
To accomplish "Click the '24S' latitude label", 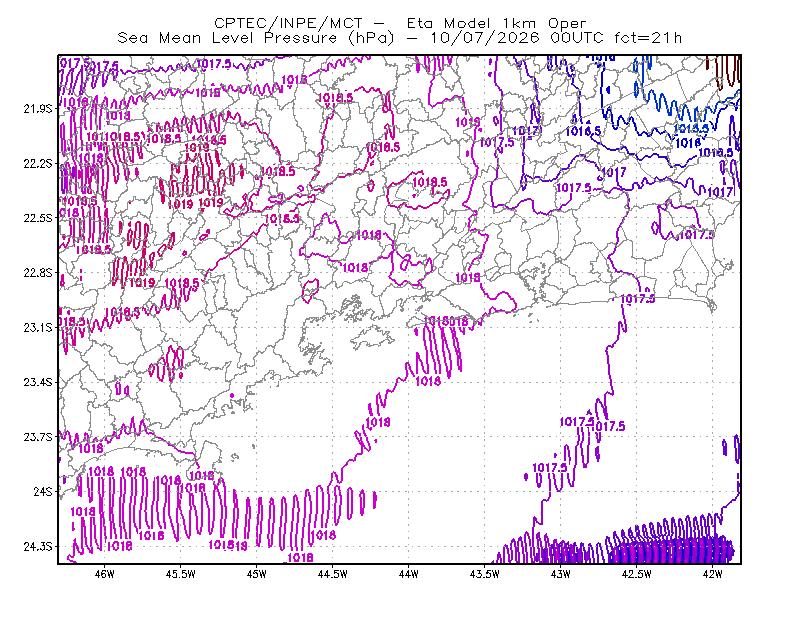I will tap(43, 491).
